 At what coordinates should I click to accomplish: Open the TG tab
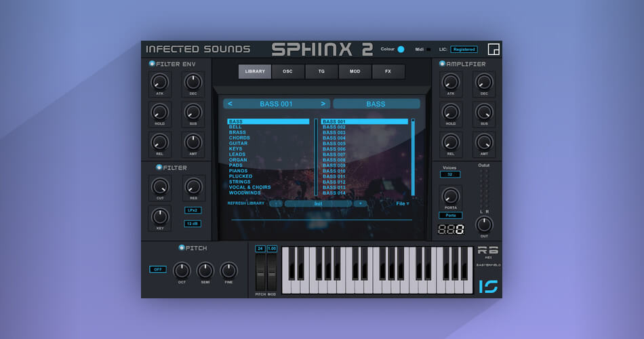(x=321, y=71)
